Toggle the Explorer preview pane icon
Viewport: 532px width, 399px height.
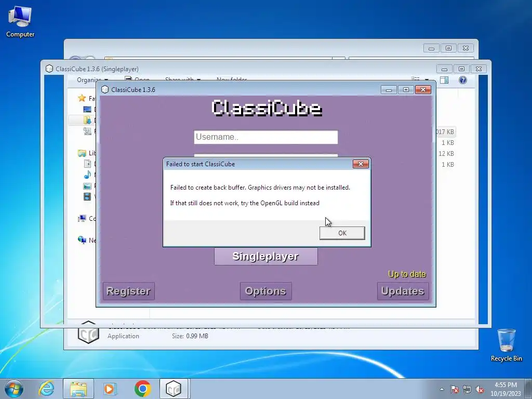pos(444,80)
